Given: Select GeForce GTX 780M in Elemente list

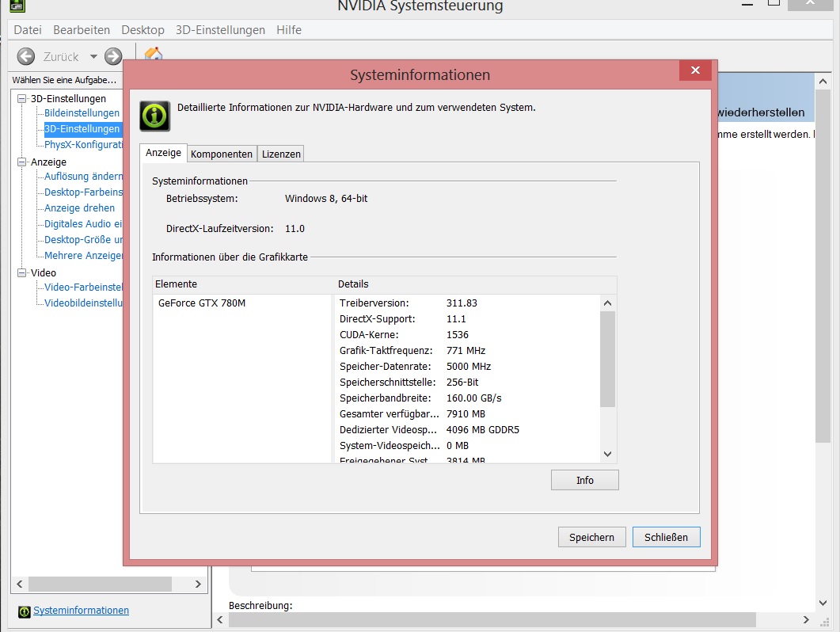Looking at the screenshot, I should point(202,303).
